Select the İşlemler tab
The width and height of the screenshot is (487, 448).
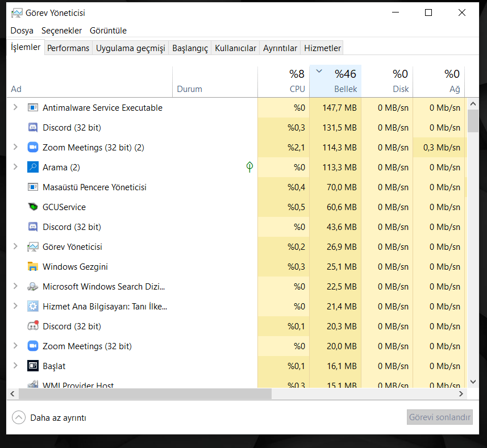26,47
